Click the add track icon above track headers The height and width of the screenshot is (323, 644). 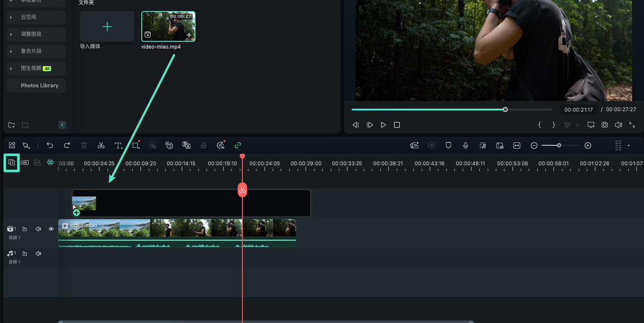click(x=12, y=163)
